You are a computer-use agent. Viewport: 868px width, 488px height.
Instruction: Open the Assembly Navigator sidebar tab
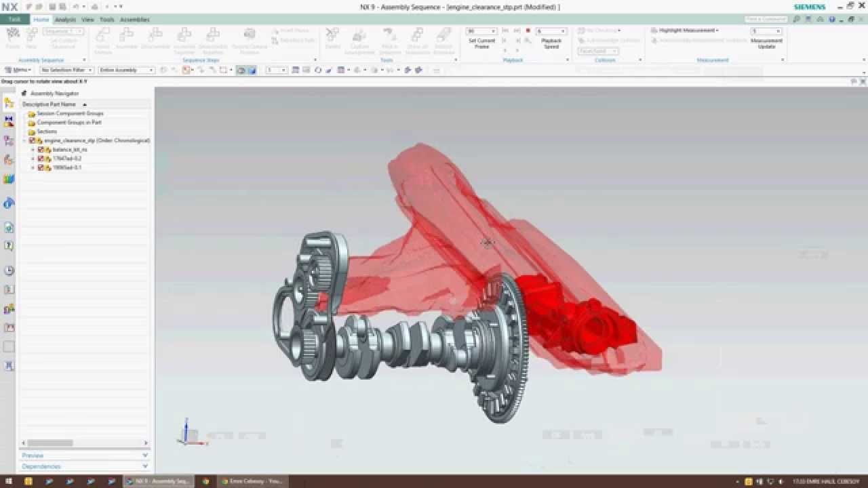pos(9,103)
